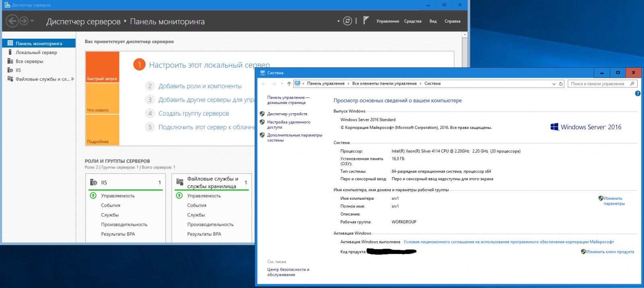
Task: Click Система breadcrumb in the address bar
Action: (x=432, y=84)
